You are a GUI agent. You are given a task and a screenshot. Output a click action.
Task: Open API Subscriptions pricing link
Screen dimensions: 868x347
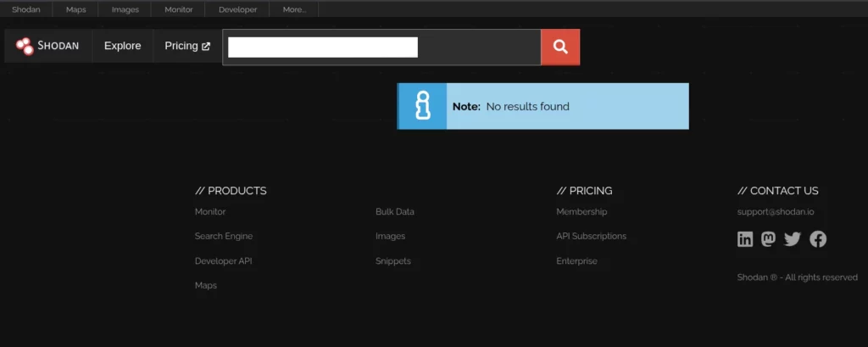pyautogui.click(x=591, y=236)
